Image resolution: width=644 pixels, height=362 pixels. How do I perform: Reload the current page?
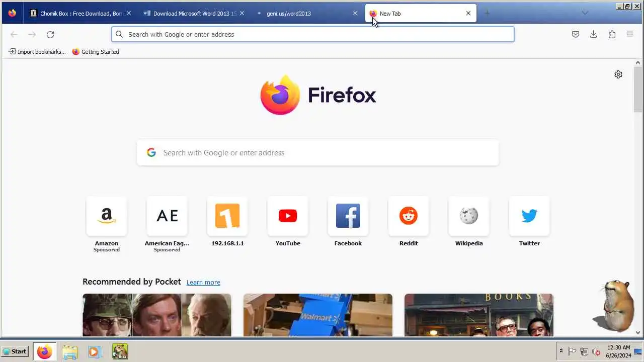(50, 34)
